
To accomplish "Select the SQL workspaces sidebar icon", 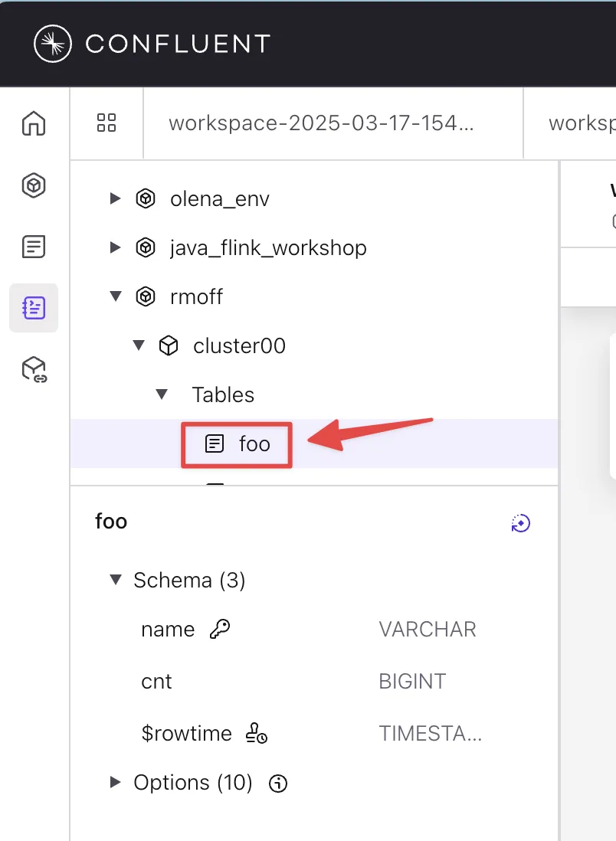I will [x=34, y=308].
